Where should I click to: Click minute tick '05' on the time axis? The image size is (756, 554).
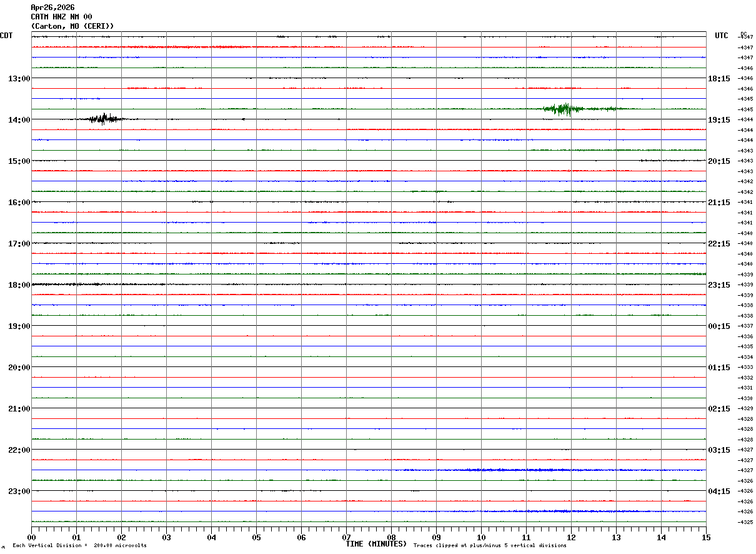pos(256,537)
